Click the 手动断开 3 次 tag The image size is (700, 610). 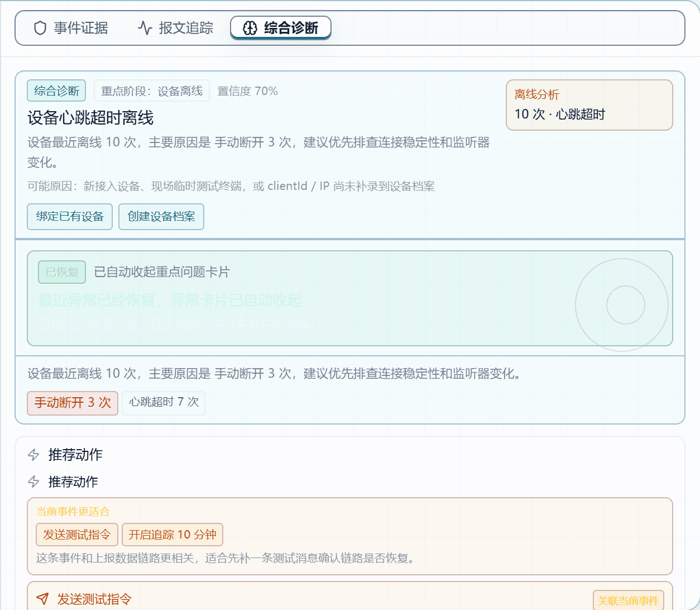[x=73, y=403]
